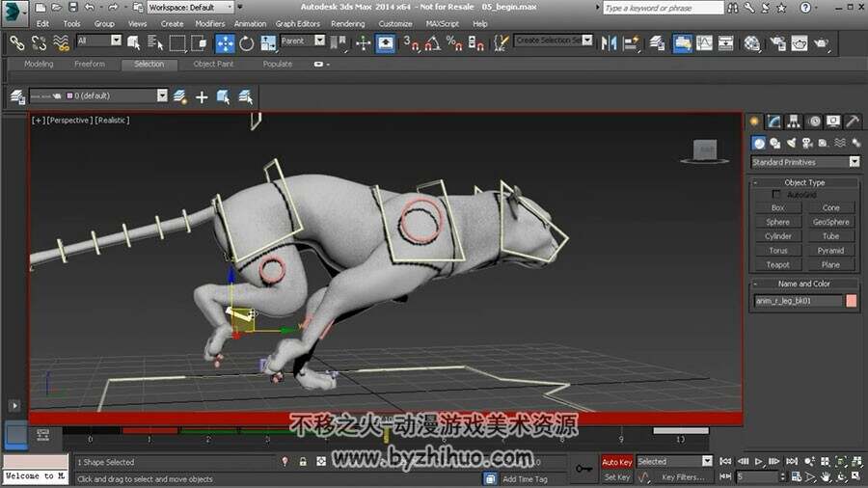The image size is (868, 488).
Task: Click the Cylinder primitive button
Action: point(777,236)
